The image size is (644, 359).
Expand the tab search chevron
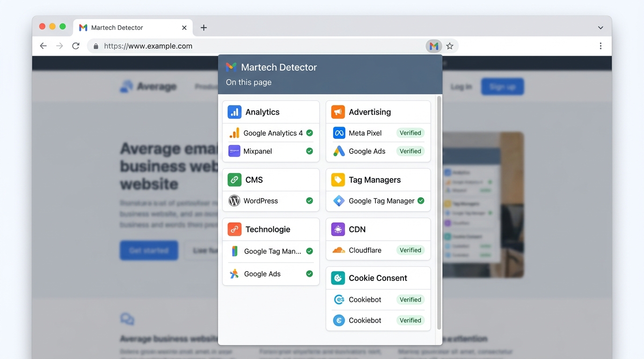point(600,28)
